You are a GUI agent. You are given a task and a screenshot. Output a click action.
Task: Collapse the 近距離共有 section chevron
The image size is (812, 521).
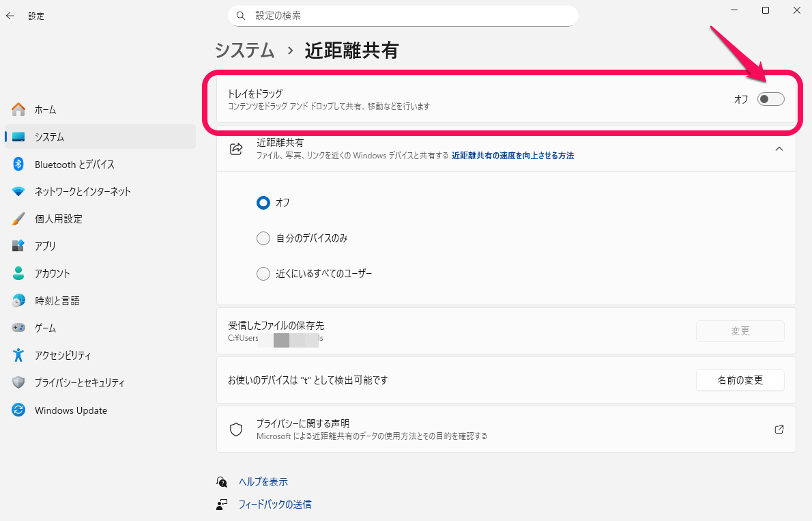(x=779, y=148)
